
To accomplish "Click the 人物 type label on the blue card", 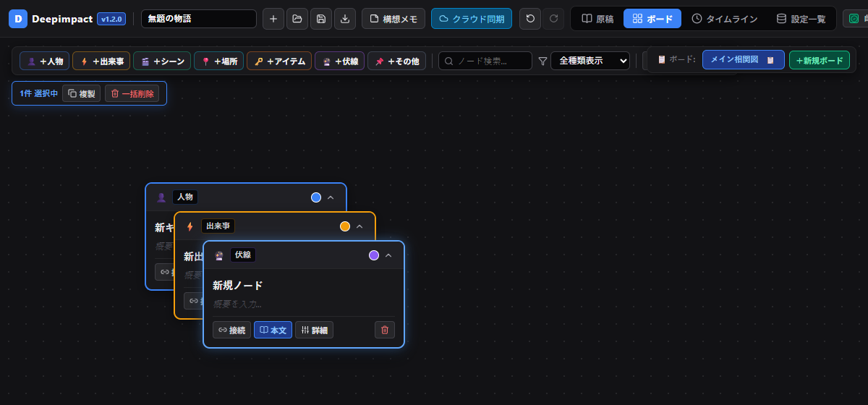I will [185, 197].
